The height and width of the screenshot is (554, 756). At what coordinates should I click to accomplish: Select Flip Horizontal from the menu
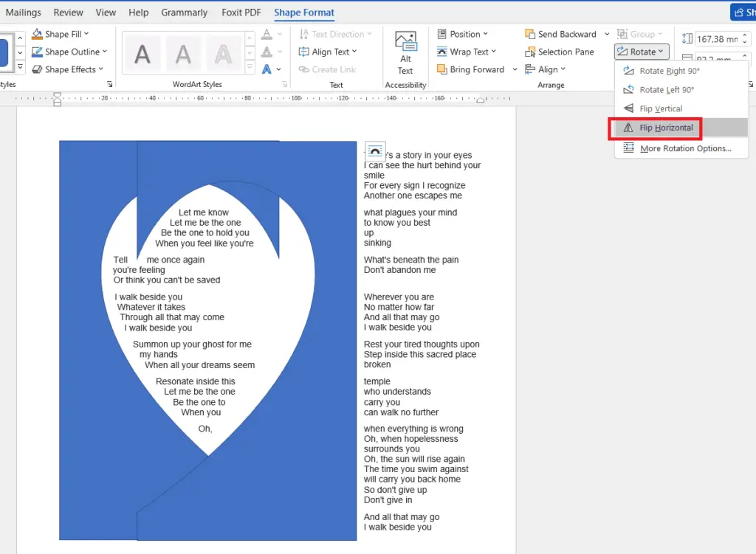pyautogui.click(x=665, y=127)
